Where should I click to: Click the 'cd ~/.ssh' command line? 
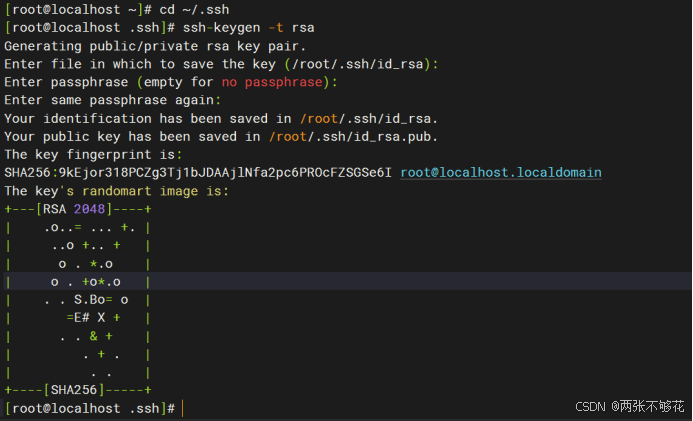tap(117, 9)
